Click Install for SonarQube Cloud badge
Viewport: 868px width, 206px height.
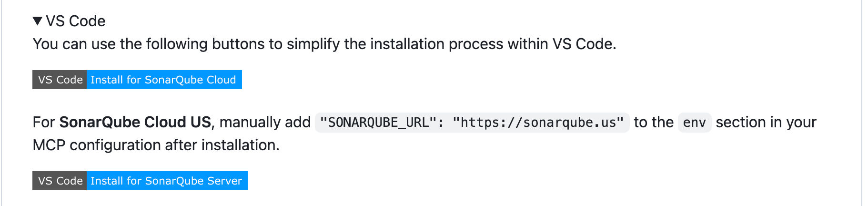click(163, 80)
